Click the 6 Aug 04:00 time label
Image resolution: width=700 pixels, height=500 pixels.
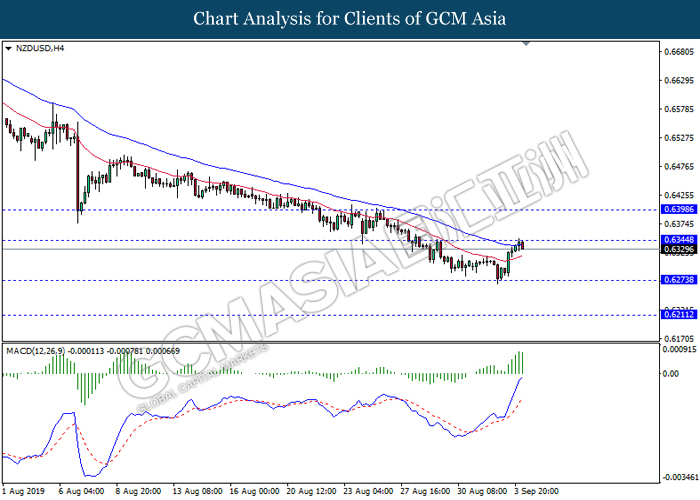click(x=82, y=492)
